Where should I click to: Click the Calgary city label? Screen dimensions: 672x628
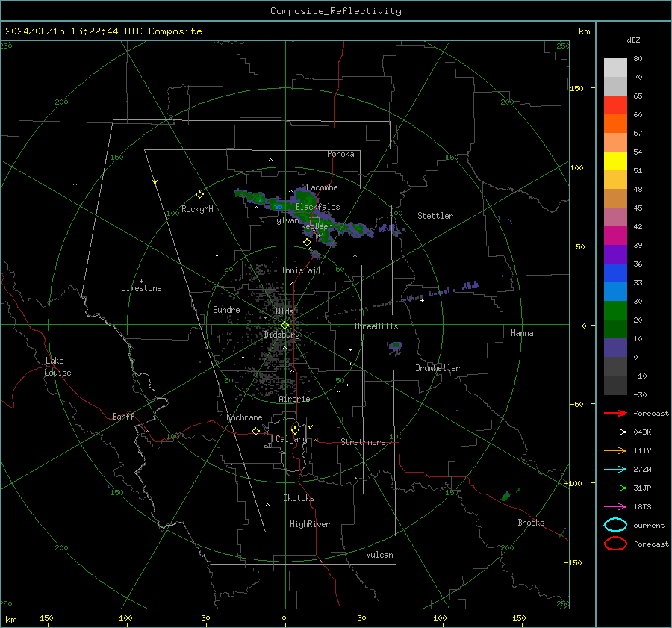pyautogui.click(x=291, y=439)
